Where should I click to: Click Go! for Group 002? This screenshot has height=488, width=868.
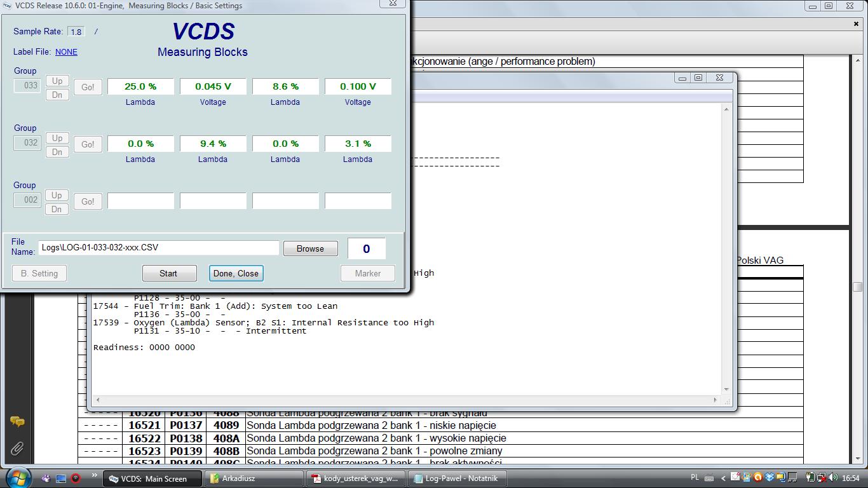88,201
